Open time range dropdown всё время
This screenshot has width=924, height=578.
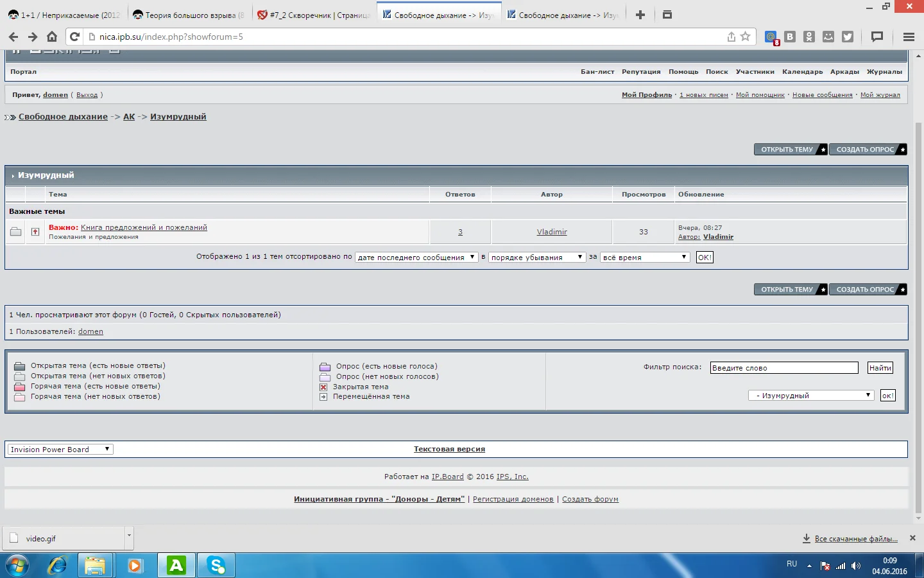(645, 257)
